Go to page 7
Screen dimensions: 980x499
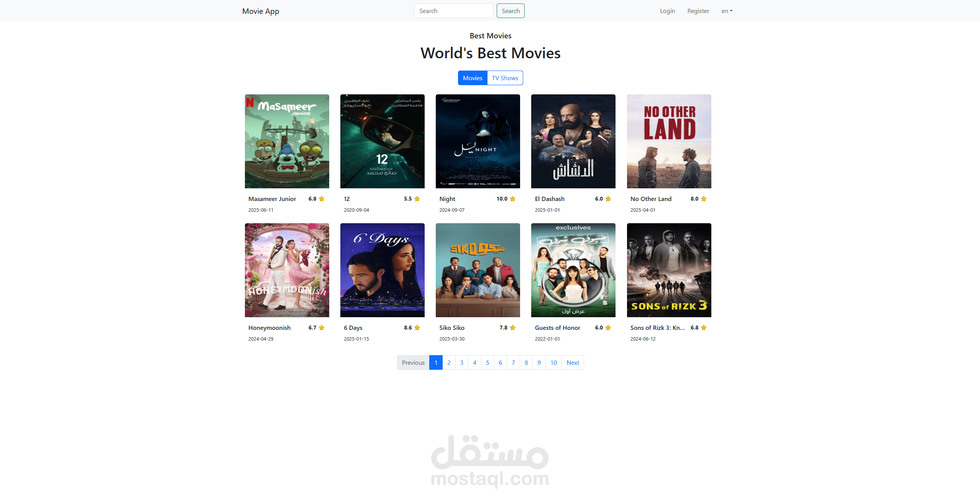coord(513,362)
